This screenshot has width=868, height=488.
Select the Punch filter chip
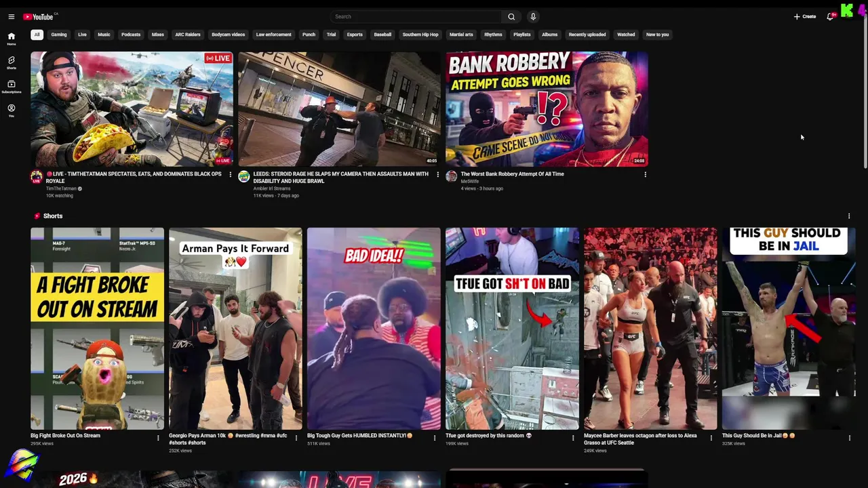[309, 35]
